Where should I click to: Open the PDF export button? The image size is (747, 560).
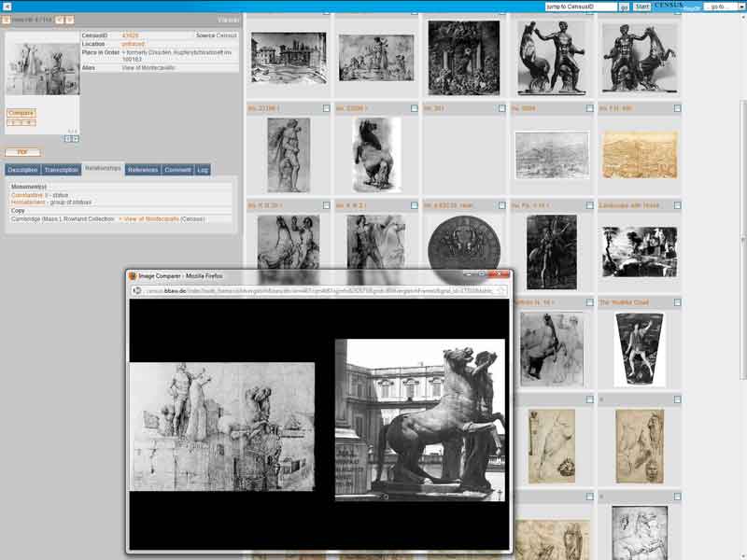pyautogui.click(x=22, y=152)
